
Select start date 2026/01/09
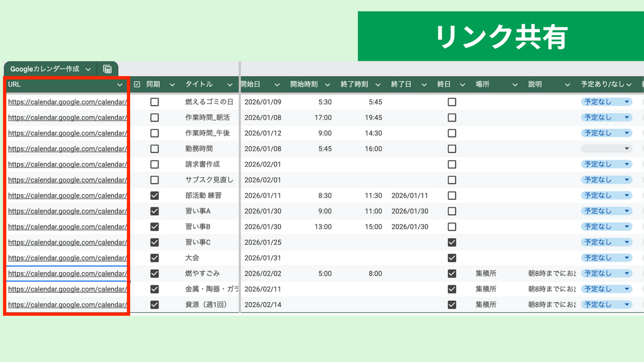pyautogui.click(x=262, y=102)
